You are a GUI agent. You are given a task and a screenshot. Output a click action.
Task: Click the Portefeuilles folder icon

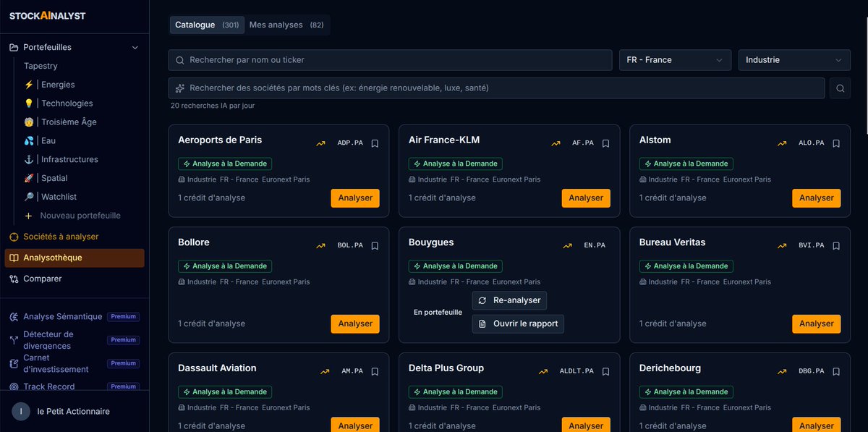point(14,47)
